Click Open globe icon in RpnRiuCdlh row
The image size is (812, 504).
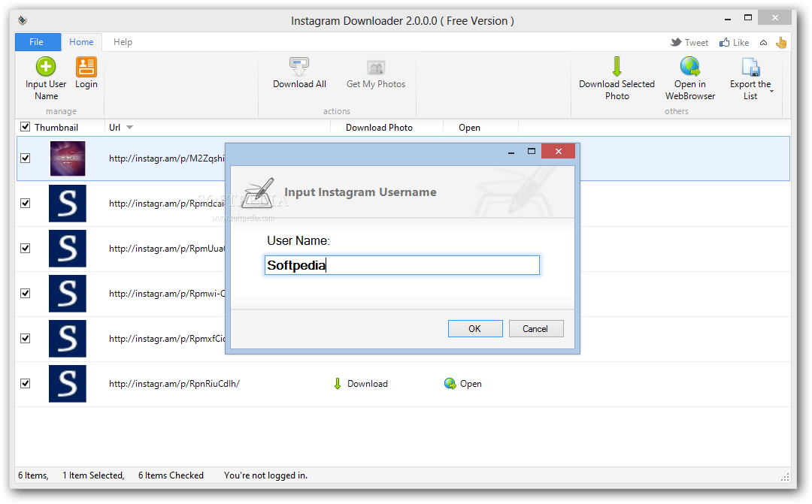point(450,383)
